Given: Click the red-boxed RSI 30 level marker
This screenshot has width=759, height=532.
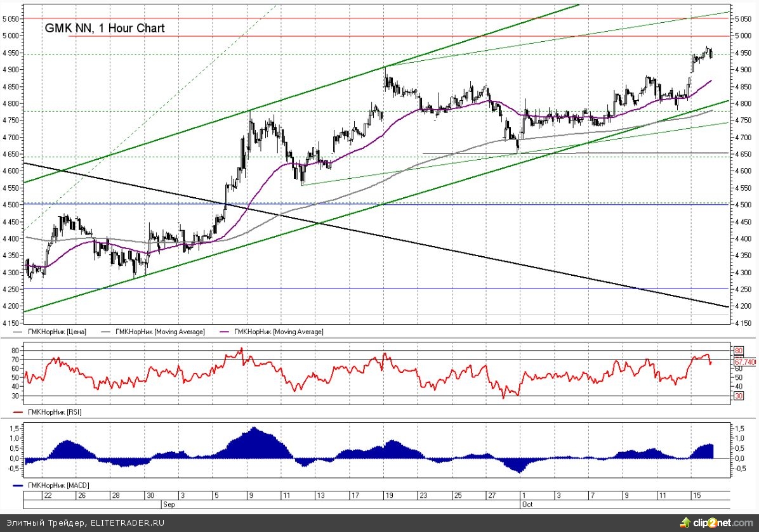Looking at the screenshot, I should point(738,396).
